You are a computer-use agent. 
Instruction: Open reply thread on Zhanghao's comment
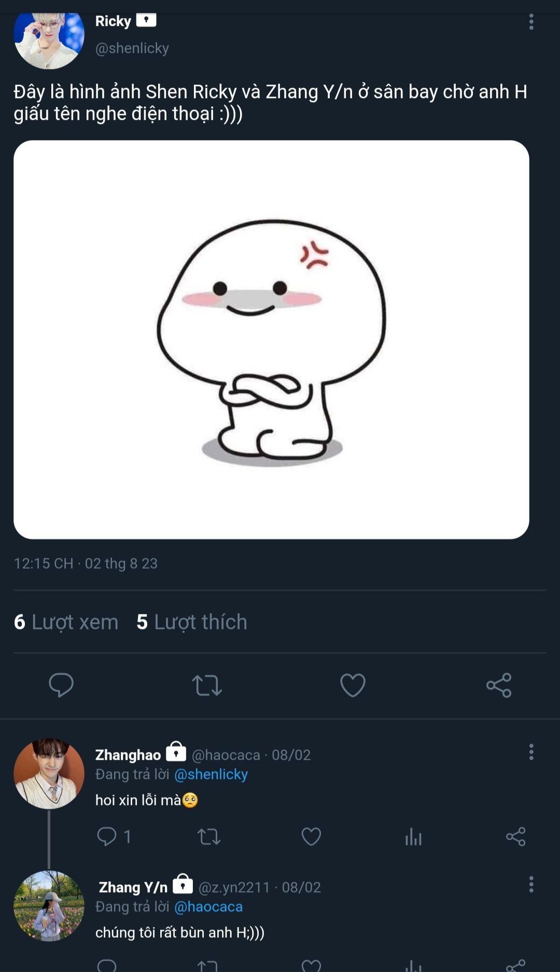114,837
